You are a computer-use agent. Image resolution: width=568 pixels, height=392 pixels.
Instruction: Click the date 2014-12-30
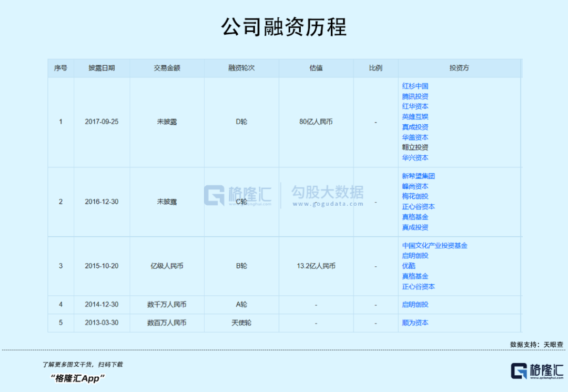pyautogui.click(x=102, y=305)
